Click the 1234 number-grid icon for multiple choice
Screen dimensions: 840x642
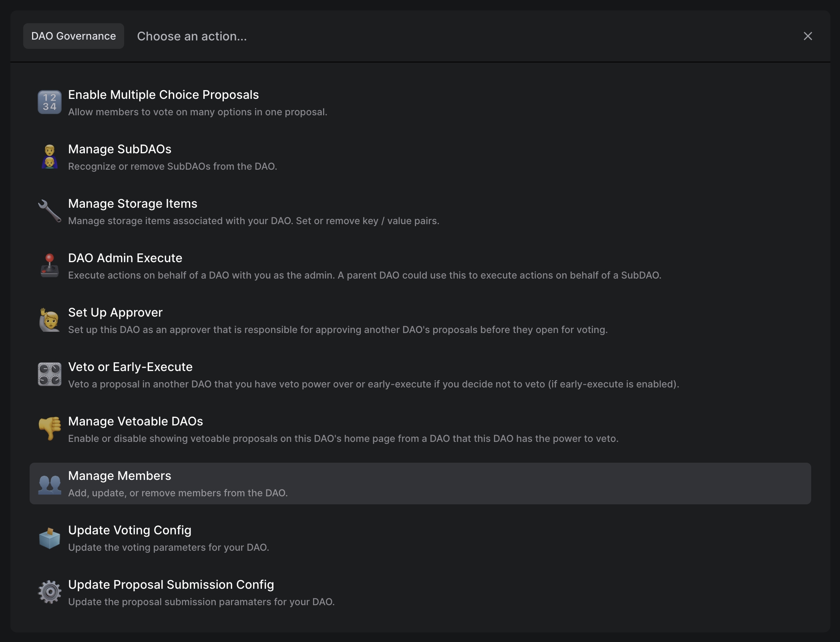[x=50, y=102]
